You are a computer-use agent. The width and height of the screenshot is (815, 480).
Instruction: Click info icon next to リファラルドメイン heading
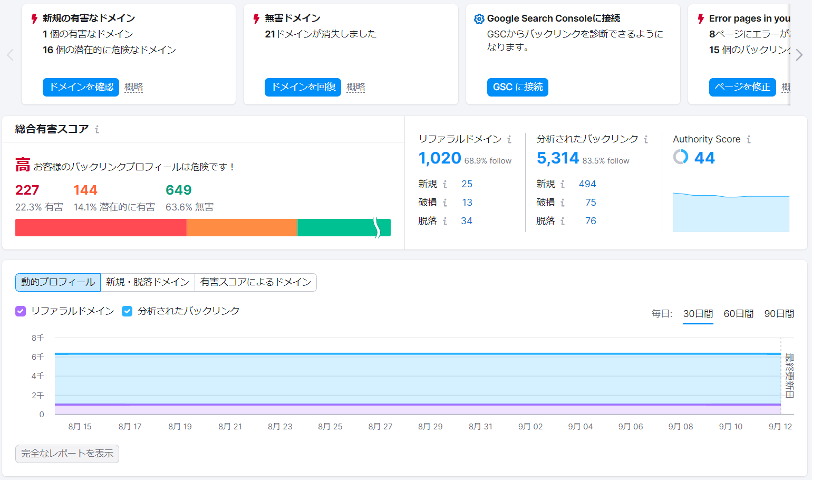[509, 140]
